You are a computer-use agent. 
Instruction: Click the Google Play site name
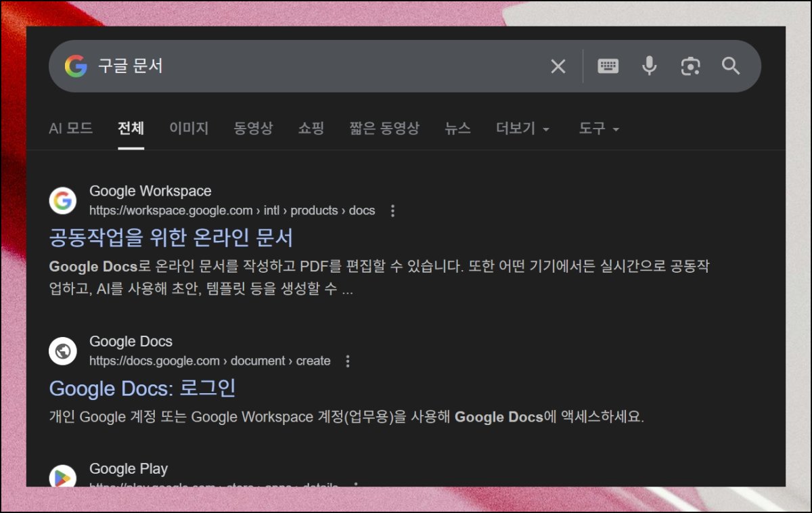(x=129, y=468)
